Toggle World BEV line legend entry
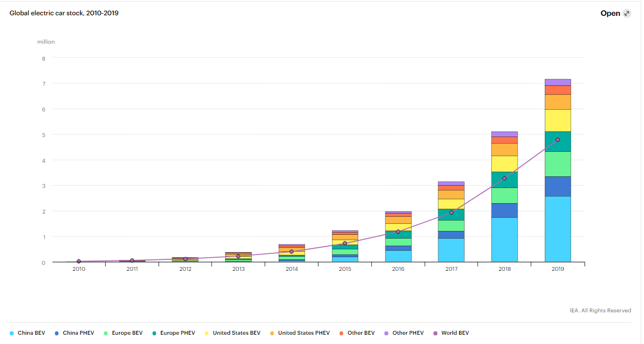 tap(451, 333)
